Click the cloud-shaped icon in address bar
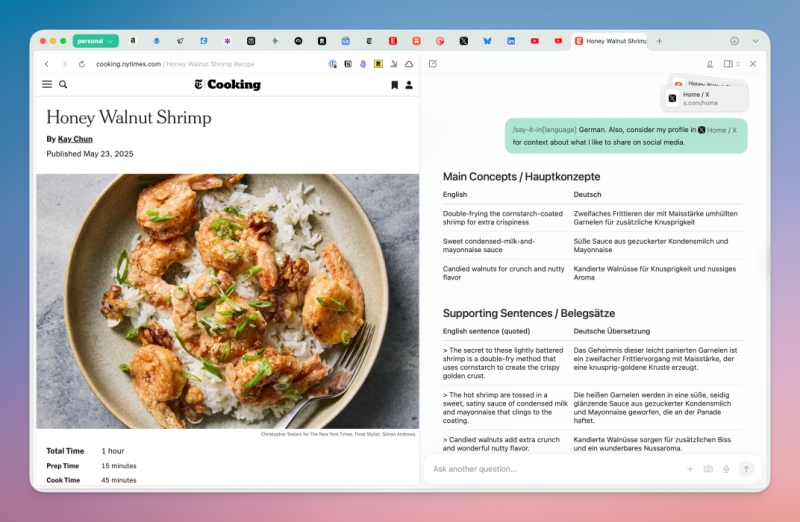Screen dimensions: 800x522 click(x=409, y=64)
